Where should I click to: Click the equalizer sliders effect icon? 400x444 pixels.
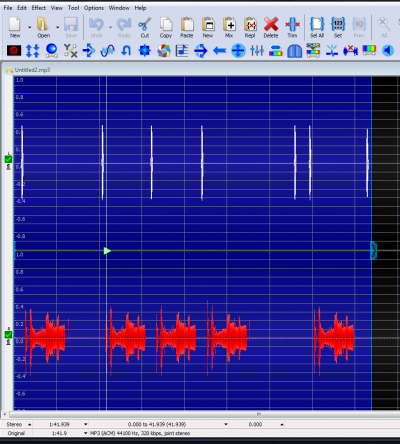point(257,51)
